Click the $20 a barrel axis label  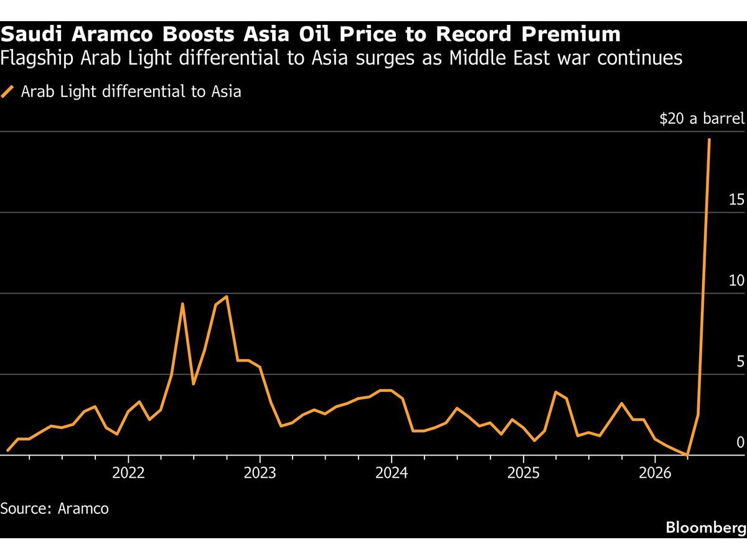[x=702, y=119]
